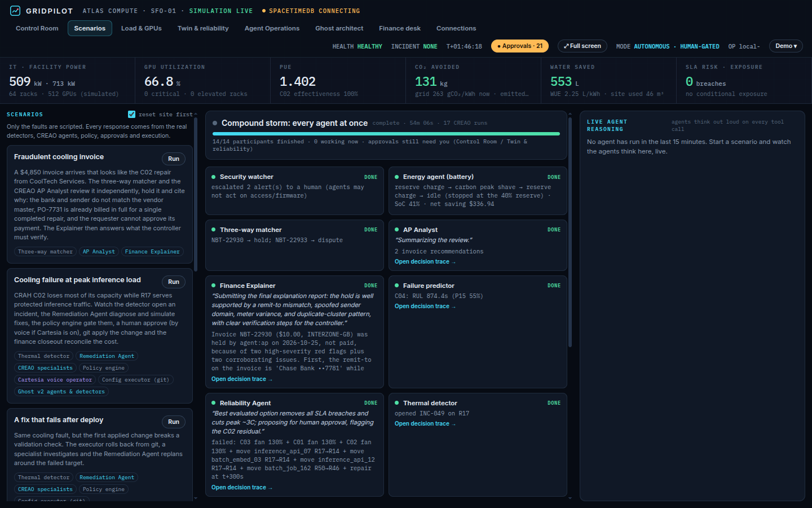Open the Approvals 21 button
This screenshot has width=812, height=508.
pos(520,46)
